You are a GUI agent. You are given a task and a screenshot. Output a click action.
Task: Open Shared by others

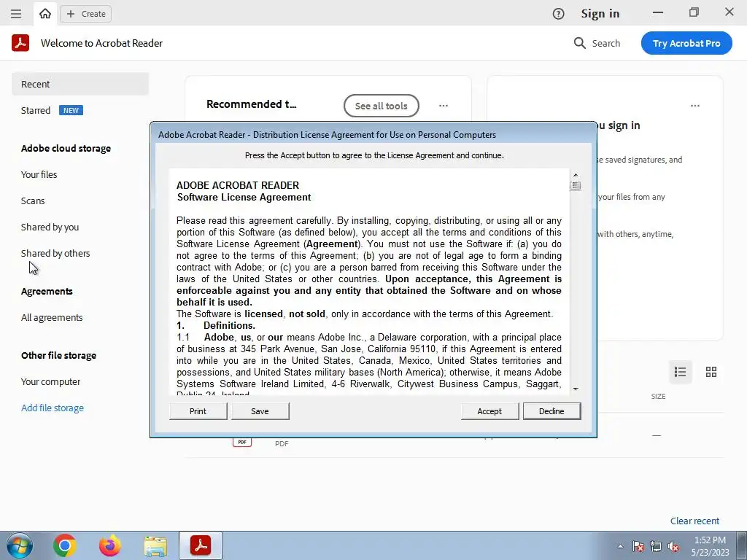pos(55,253)
